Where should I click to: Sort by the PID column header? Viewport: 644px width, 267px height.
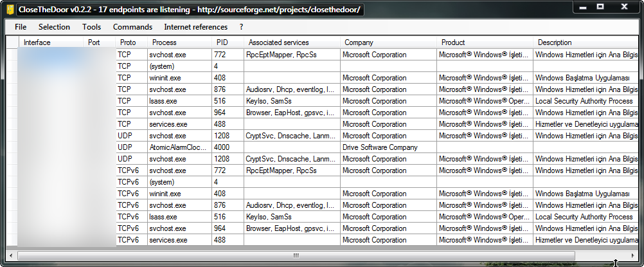(228, 42)
